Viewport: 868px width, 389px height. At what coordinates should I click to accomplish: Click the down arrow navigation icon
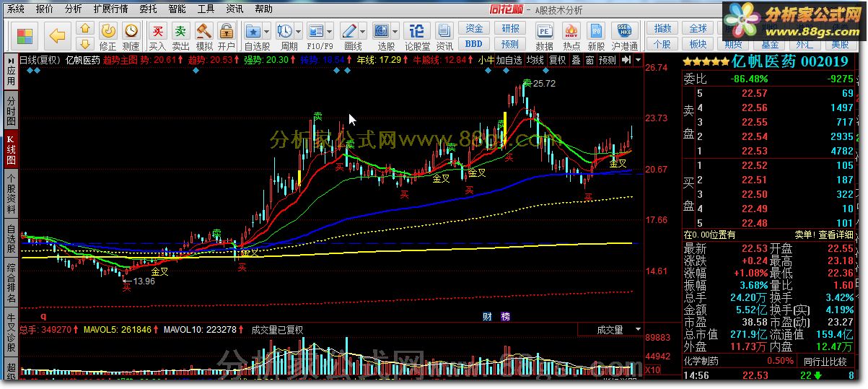pos(84,43)
